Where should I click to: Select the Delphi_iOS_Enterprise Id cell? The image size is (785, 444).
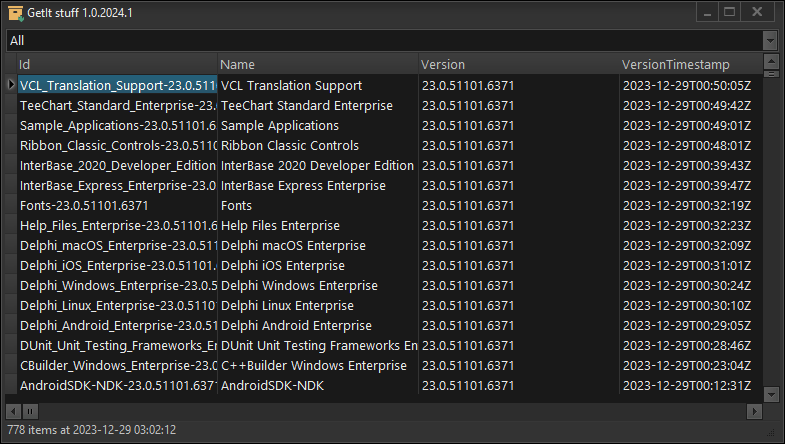pos(118,265)
